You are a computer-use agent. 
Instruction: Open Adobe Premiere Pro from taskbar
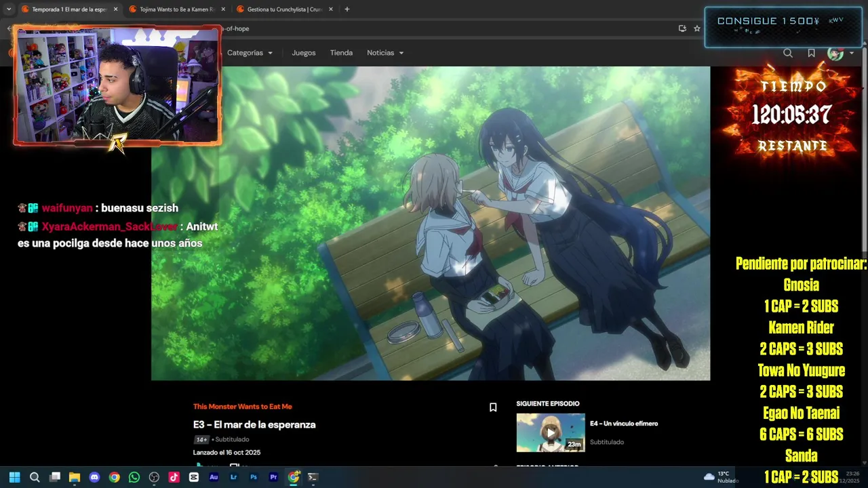click(273, 477)
